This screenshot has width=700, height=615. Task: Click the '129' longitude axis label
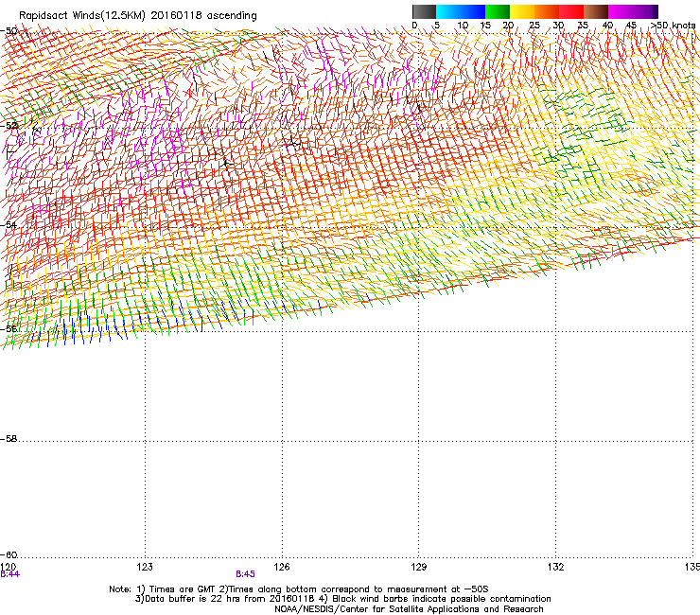[x=419, y=567]
